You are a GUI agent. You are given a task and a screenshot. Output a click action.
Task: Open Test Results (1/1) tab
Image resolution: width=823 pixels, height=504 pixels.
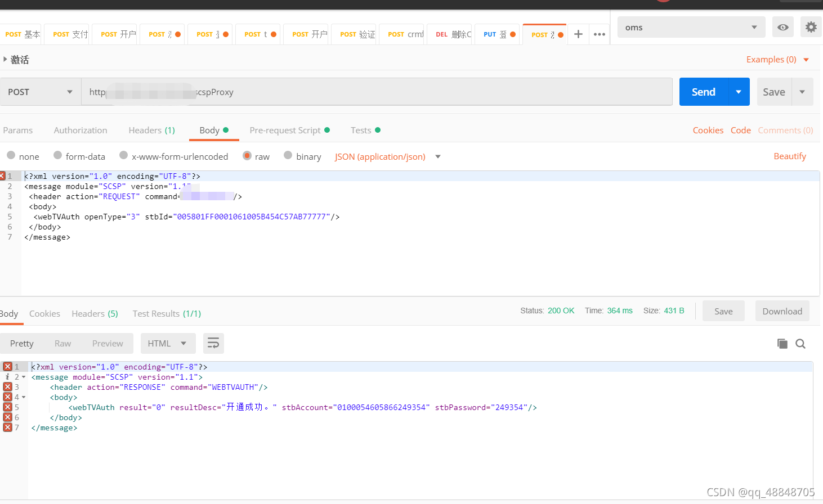[167, 313]
